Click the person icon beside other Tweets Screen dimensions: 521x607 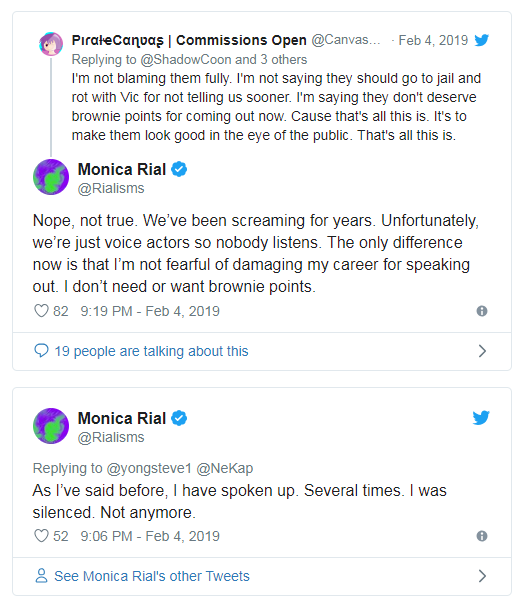coord(41,576)
